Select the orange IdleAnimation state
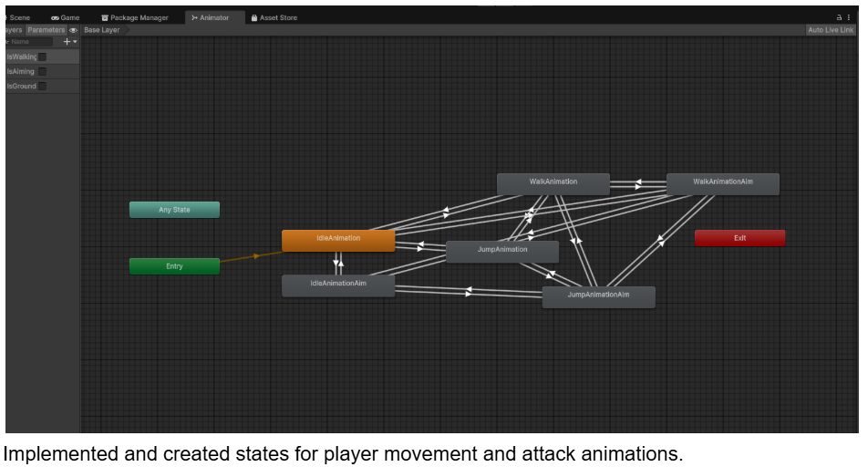This screenshot has height=467, width=868. 338,241
